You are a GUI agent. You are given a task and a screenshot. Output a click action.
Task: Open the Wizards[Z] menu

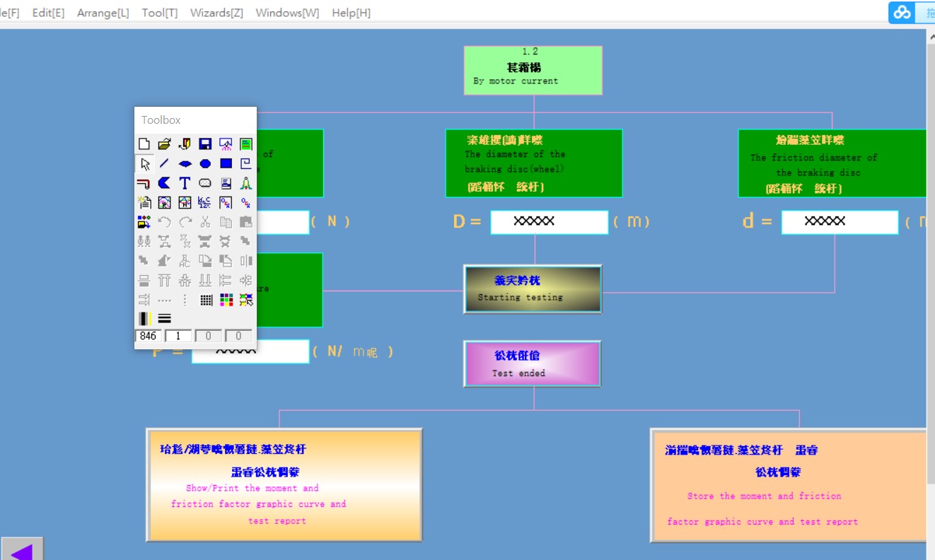[x=216, y=13]
